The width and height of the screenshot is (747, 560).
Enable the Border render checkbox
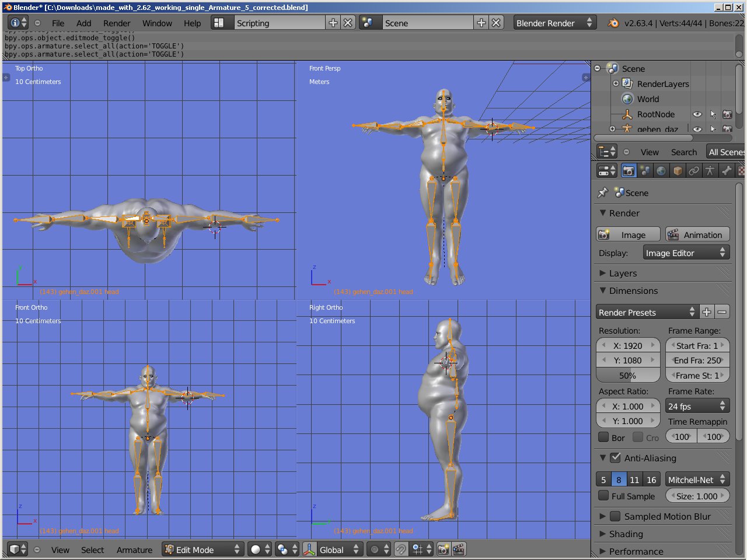click(603, 437)
